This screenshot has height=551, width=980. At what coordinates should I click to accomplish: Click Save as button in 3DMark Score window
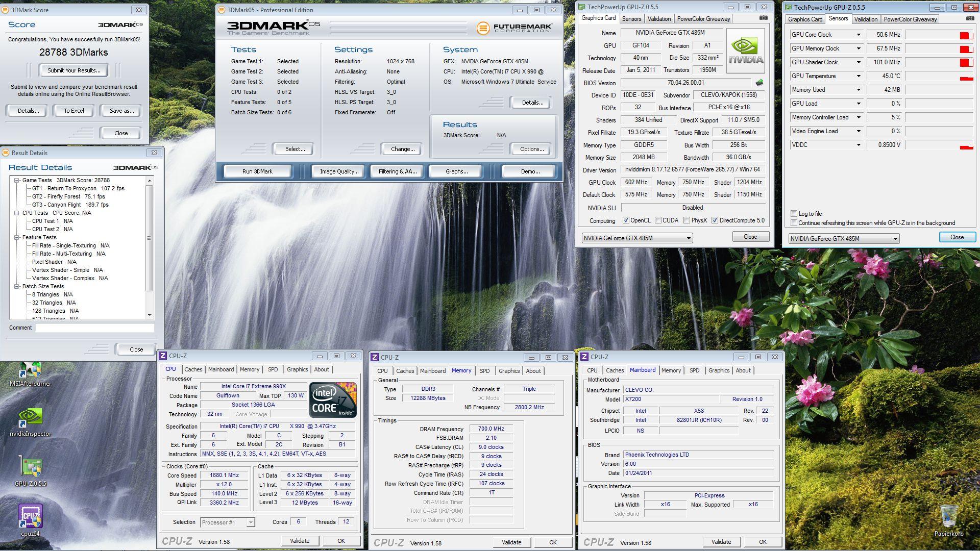(121, 111)
